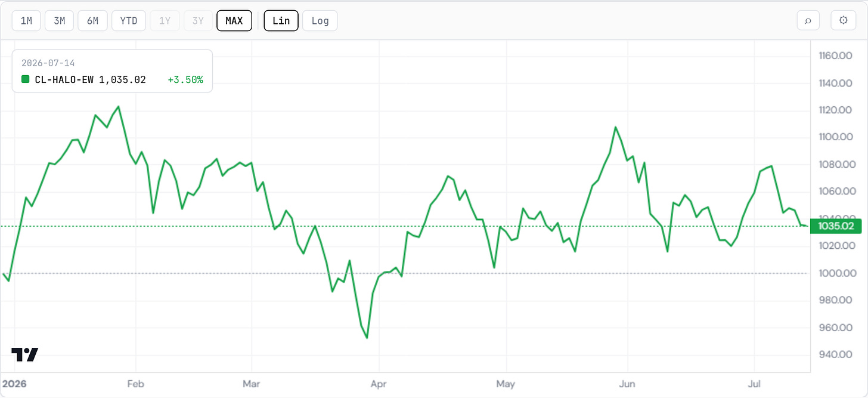868x398 pixels.
Task: Click the green CL-HALO-EW legend square
Action: 25,79
